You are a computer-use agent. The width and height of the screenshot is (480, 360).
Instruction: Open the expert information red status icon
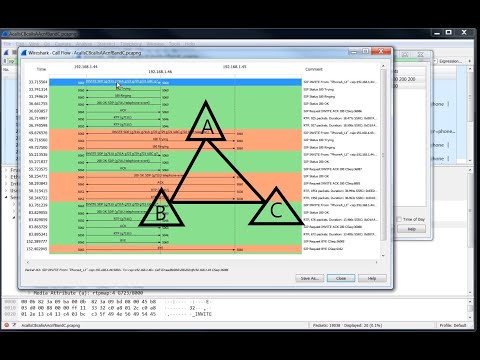(x=6, y=325)
